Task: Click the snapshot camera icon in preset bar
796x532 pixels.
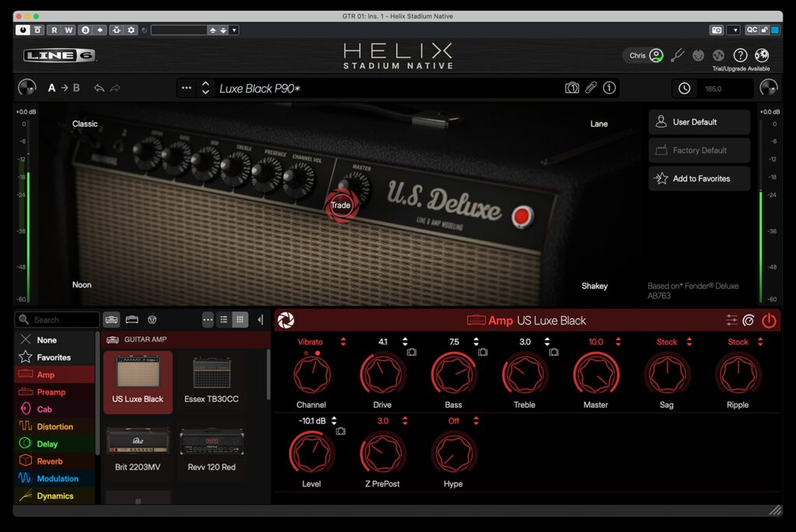Action: tap(571, 89)
